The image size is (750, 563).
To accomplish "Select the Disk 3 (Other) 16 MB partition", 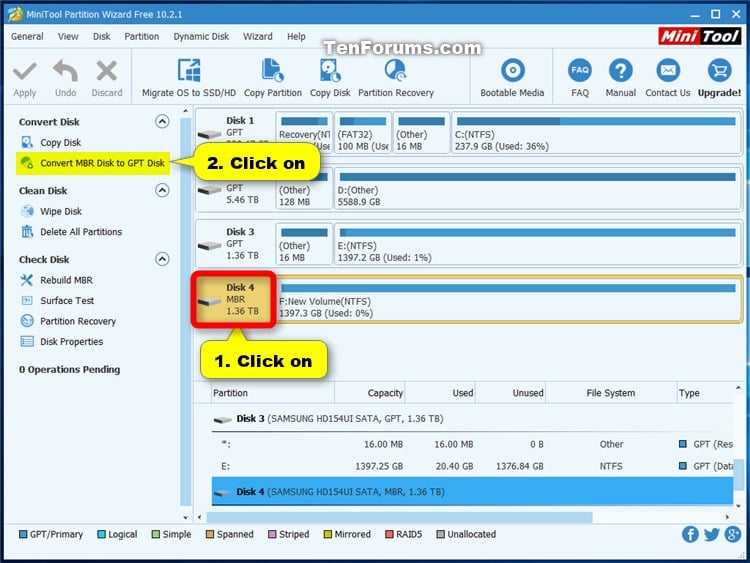I will [x=304, y=244].
